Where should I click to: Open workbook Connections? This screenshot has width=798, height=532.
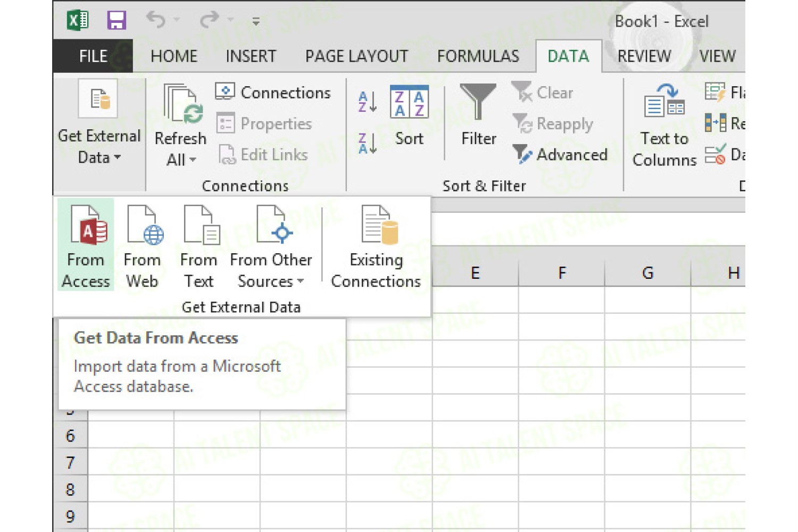click(272, 93)
